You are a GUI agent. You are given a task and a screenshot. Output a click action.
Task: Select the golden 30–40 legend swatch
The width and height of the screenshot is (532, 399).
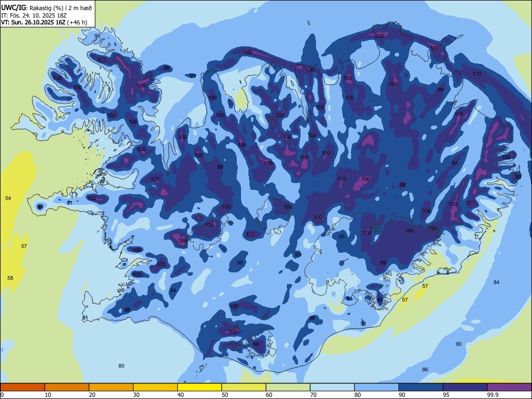pyautogui.click(x=155, y=387)
